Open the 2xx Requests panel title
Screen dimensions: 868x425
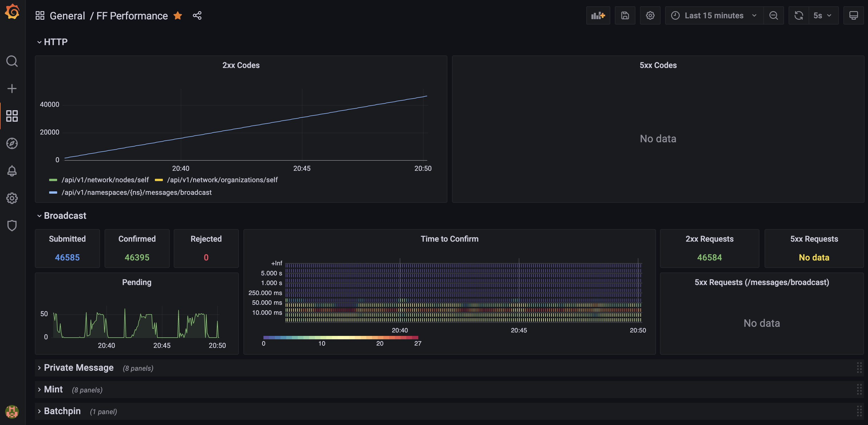[x=710, y=239]
